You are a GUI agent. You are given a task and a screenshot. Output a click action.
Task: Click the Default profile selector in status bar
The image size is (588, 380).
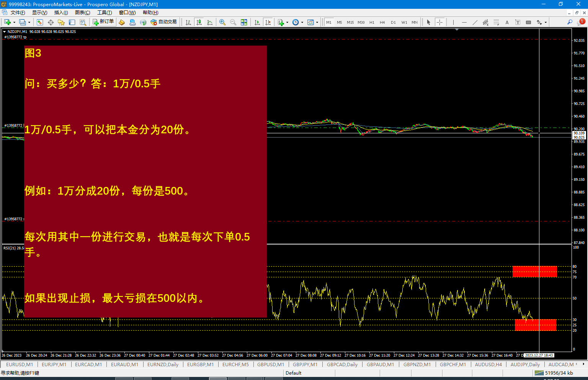(x=293, y=373)
